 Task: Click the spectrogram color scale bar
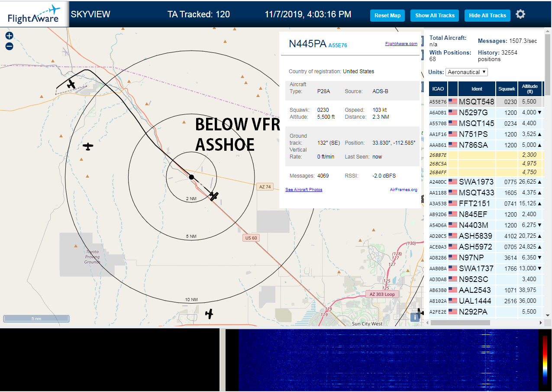pos(545,360)
